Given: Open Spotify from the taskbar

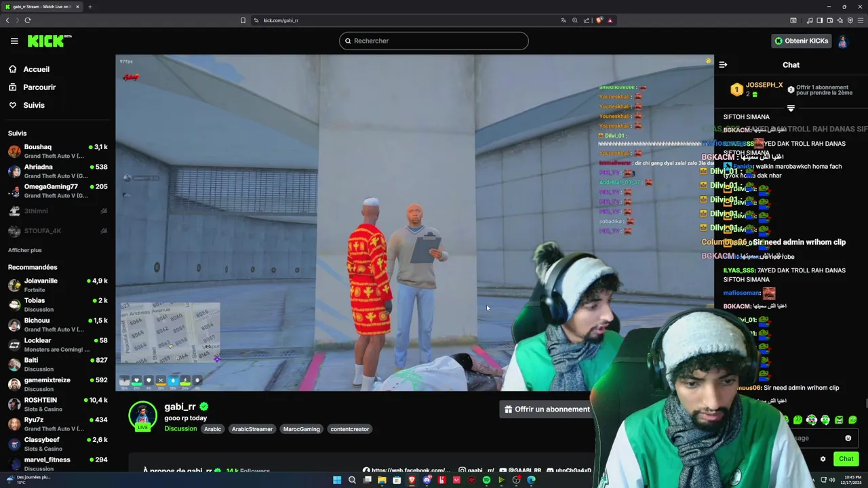Looking at the screenshot, I should point(486,480).
